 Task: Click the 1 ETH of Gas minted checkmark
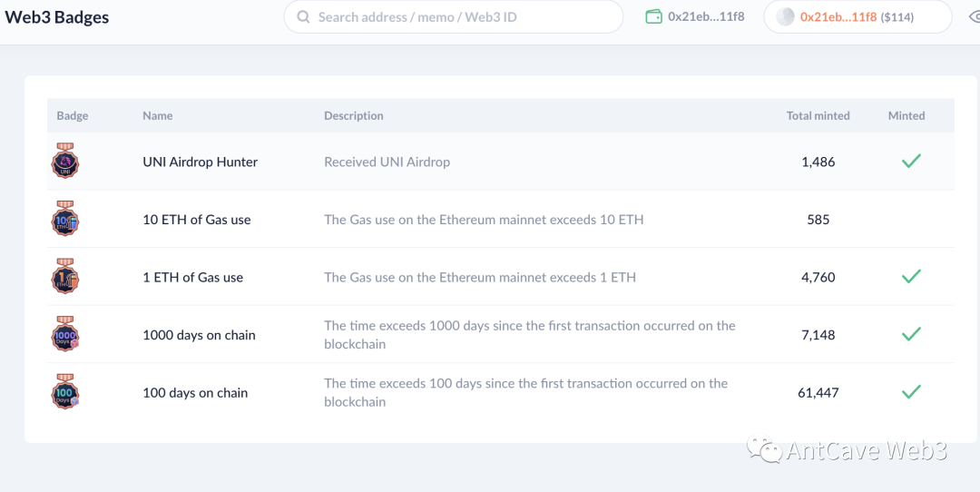pos(911,277)
